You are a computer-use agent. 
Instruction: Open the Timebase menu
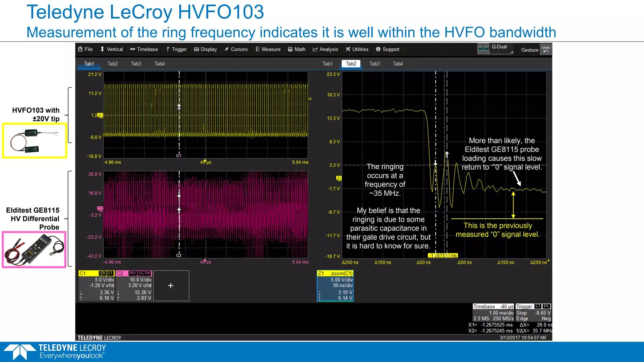pyautogui.click(x=144, y=49)
